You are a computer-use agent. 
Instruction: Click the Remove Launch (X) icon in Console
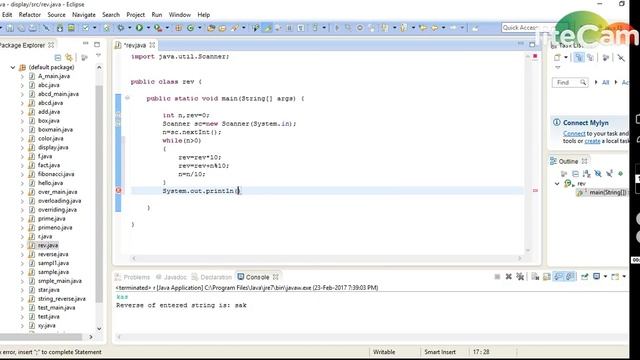click(x=509, y=277)
